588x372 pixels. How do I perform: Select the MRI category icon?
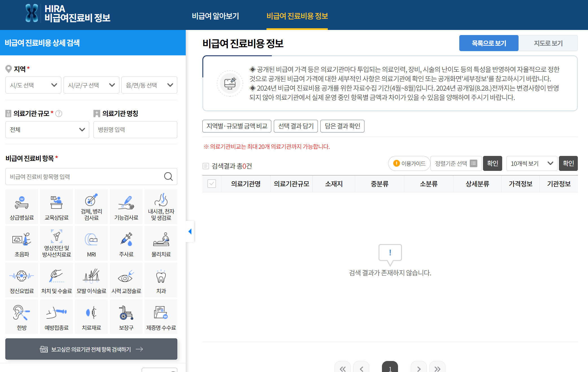click(91, 243)
